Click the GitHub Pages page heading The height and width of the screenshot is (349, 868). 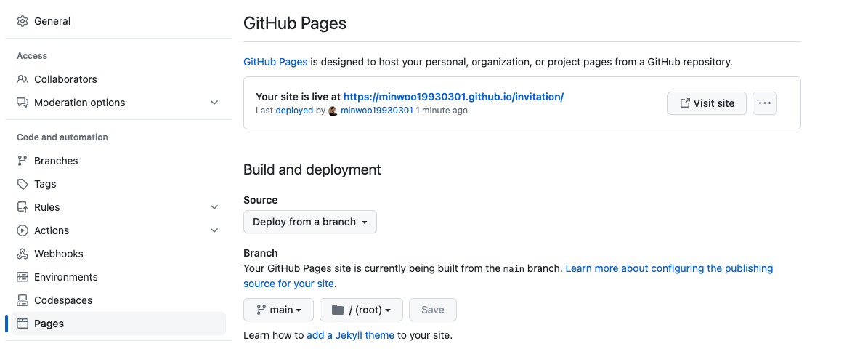(x=295, y=23)
